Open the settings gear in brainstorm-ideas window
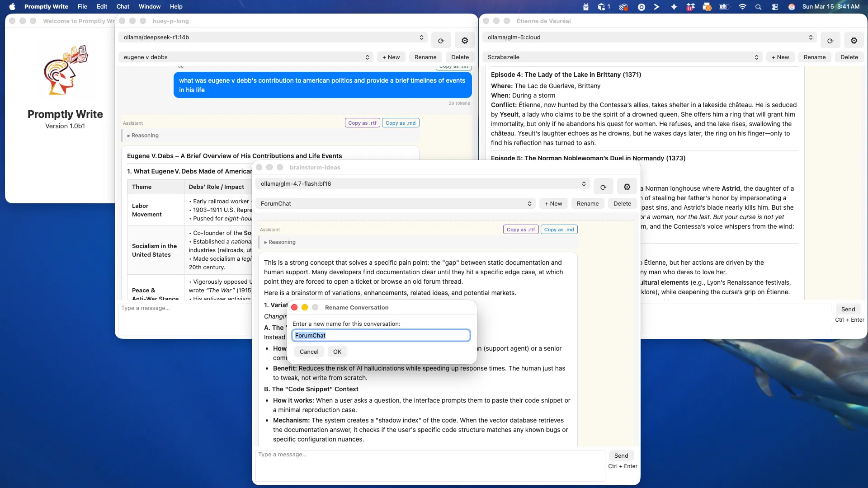Screen dimensions: 868x488 (627, 186)
